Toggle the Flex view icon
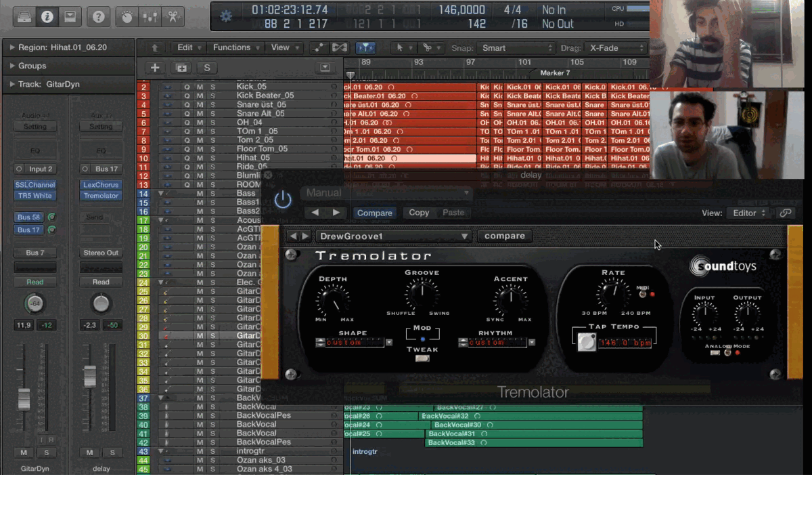This screenshot has width=812, height=508. (340, 48)
